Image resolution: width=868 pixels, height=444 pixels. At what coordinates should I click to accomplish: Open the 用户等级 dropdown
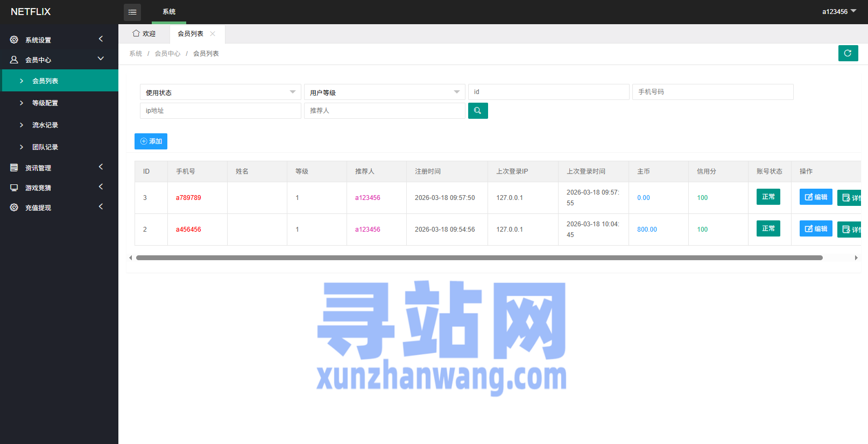coord(384,92)
